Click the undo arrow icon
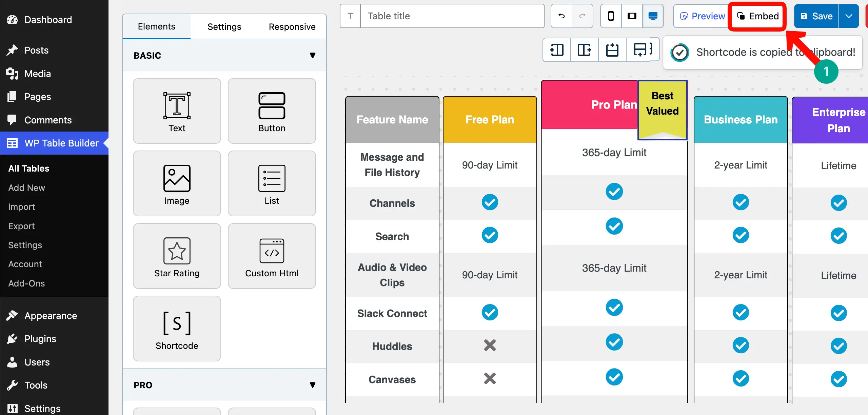Screen dimensions: 868x415 click(561, 16)
